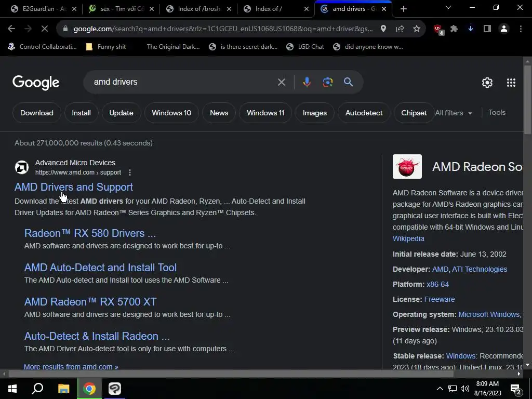The height and width of the screenshot is (399, 532).
Task: Open Google quick settings gear
Action: (x=487, y=83)
